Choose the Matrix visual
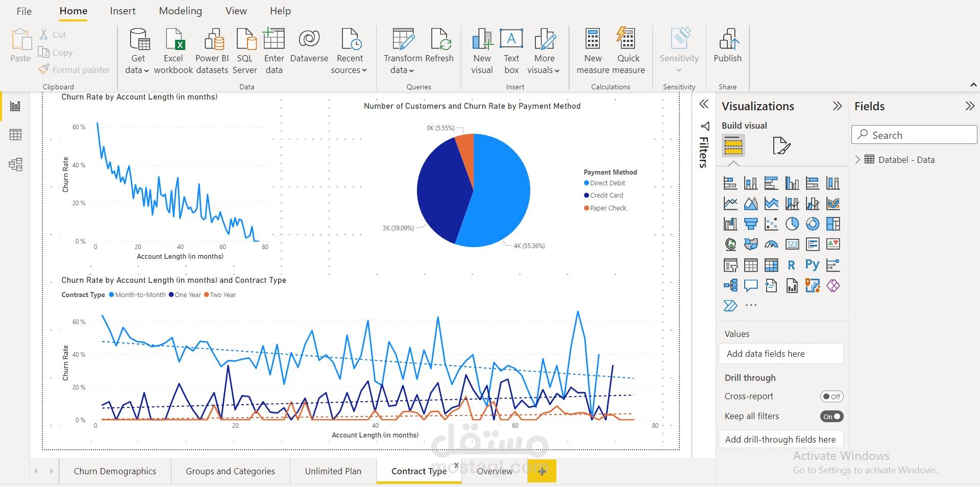Screen dimensions: 980x487 point(771,265)
